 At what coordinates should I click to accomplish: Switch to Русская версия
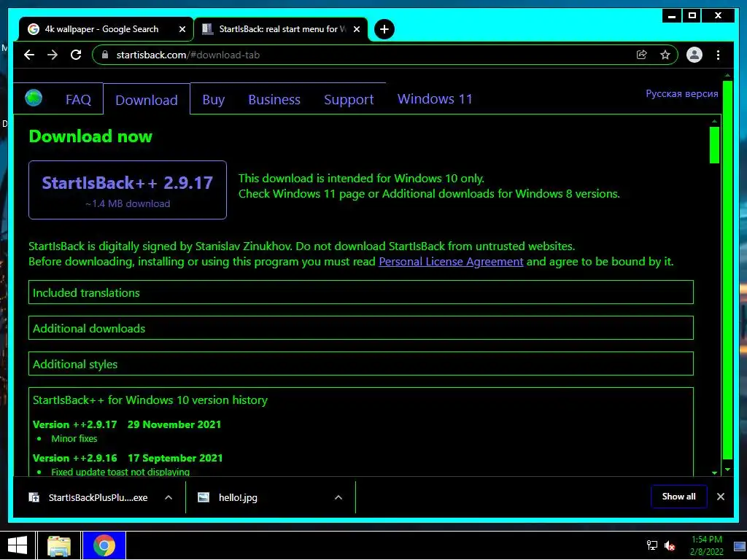[x=682, y=93]
